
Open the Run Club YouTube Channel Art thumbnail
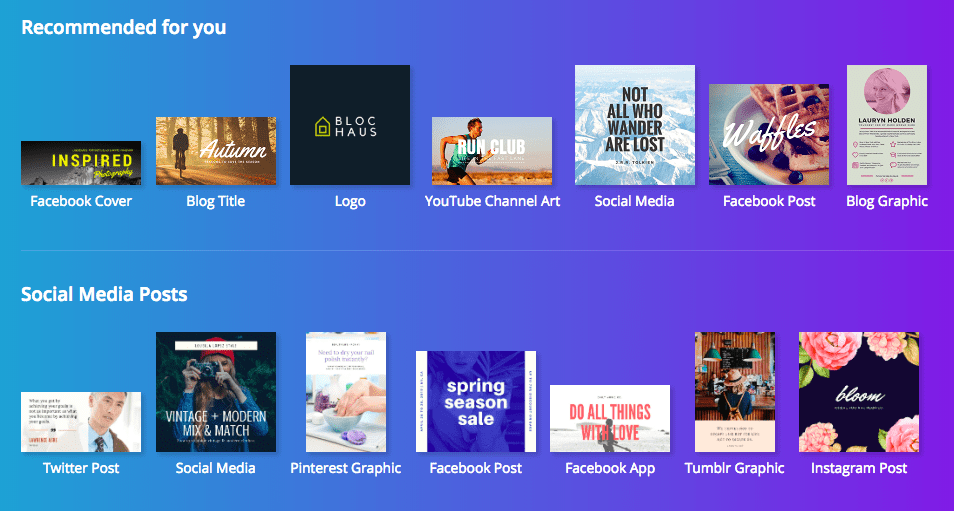click(492, 151)
